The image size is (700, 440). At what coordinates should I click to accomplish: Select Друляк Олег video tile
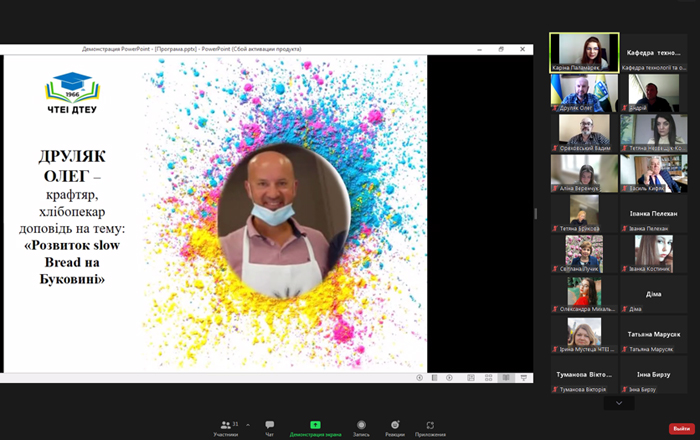point(584,93)
